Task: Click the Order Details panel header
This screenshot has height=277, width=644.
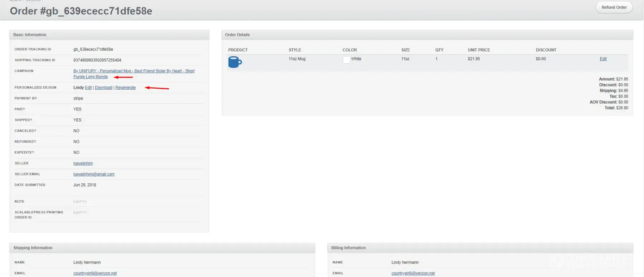Action: (237, 35)
